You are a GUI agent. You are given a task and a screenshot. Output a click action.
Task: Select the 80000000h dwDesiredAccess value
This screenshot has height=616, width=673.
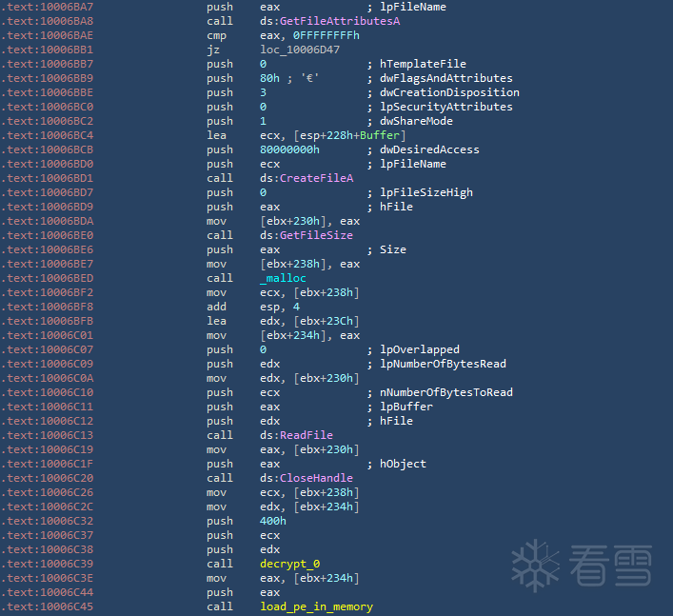tap(289, 149)
